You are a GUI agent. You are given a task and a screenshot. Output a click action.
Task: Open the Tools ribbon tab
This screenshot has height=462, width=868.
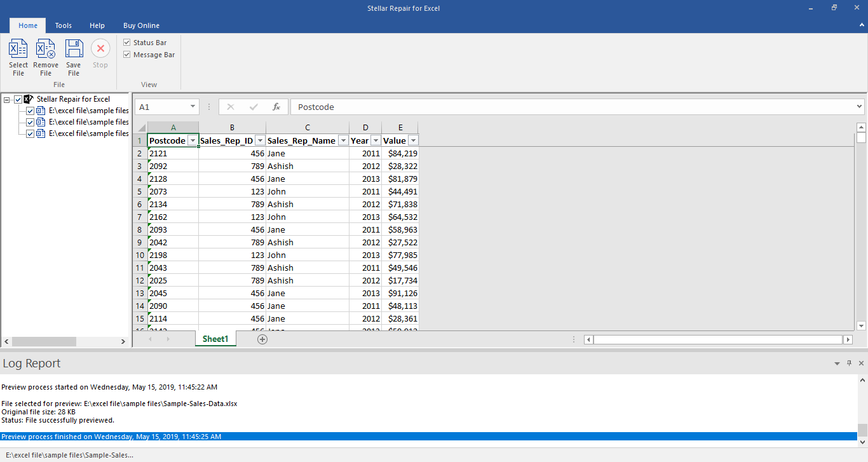point(64,25)
